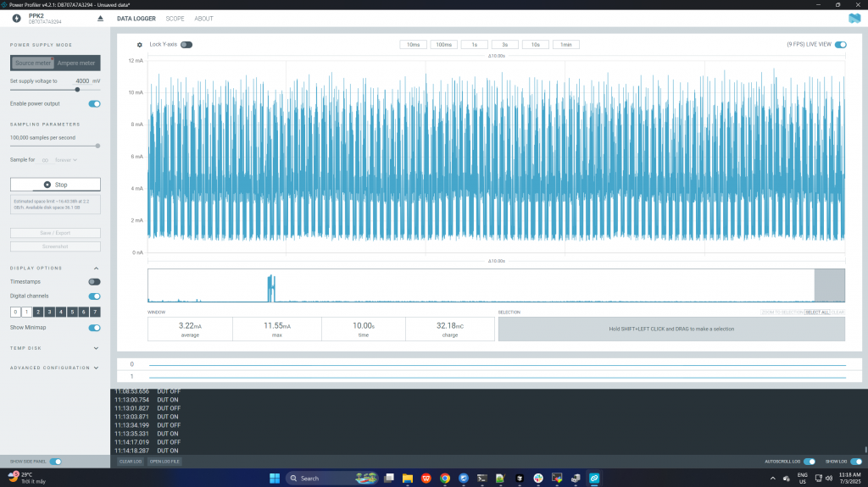Click the Nordic logo in the top right
This screenshot has height=487, width=868.
(x=854, y=18)
